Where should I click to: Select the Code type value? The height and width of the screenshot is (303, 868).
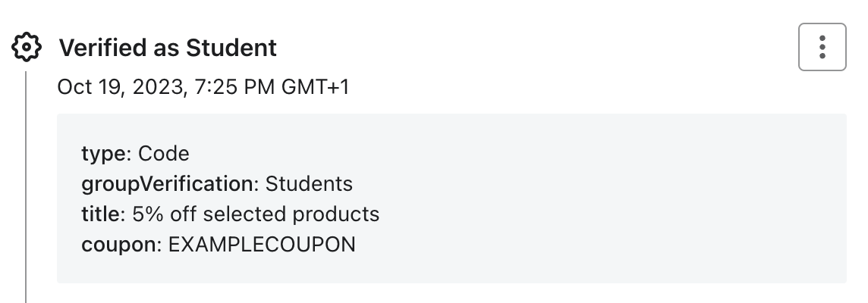click(x=163, y=153)
